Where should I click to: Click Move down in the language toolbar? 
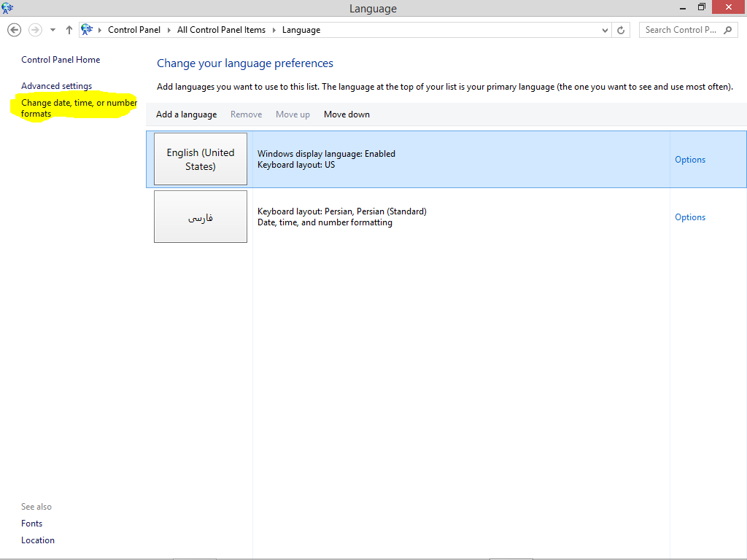tap(347, 114)
